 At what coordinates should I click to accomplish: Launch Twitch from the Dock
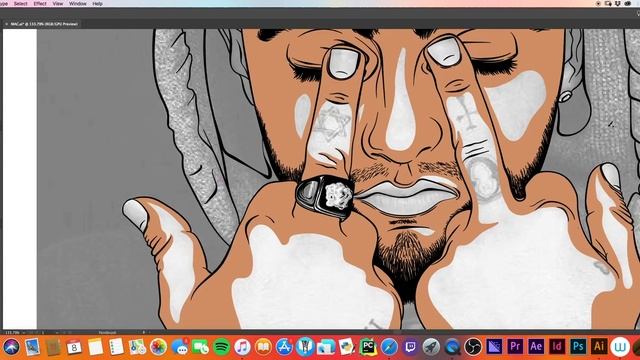click(410, 347)
